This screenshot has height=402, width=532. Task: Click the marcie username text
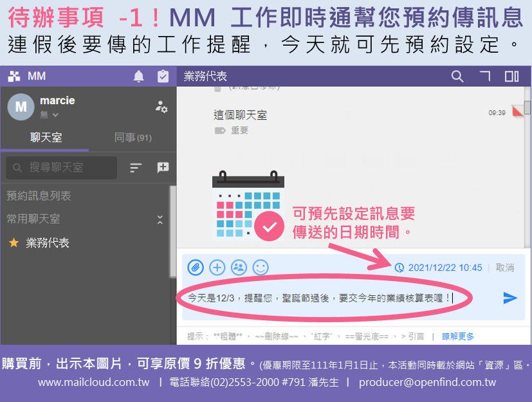click(x=57, y=100)
